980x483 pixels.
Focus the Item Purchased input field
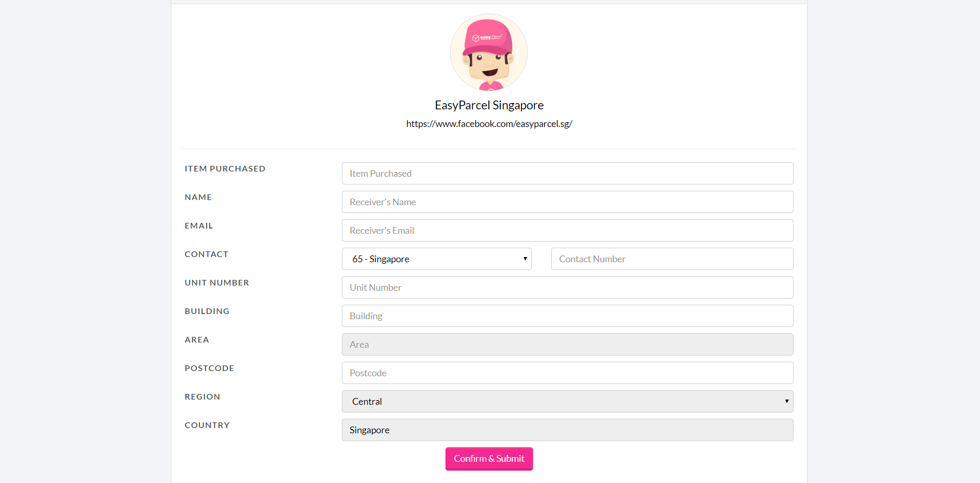567,174
